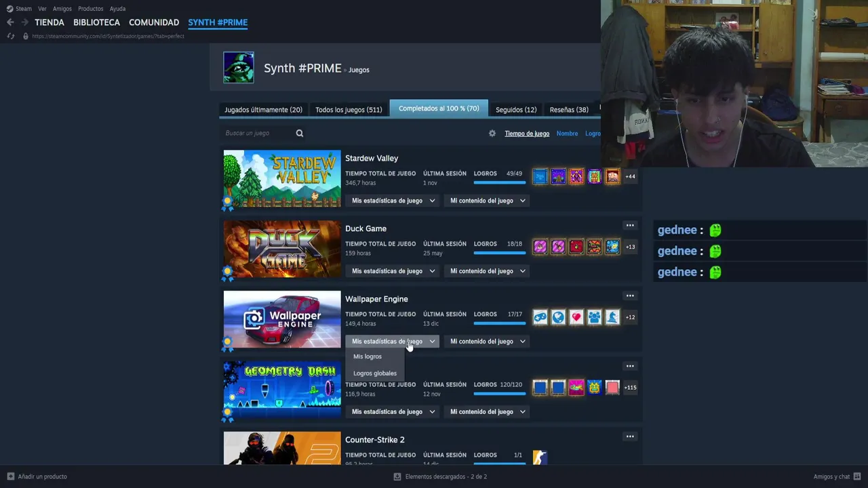Click first Duck Game achievement icon

[x=540, y=247]
